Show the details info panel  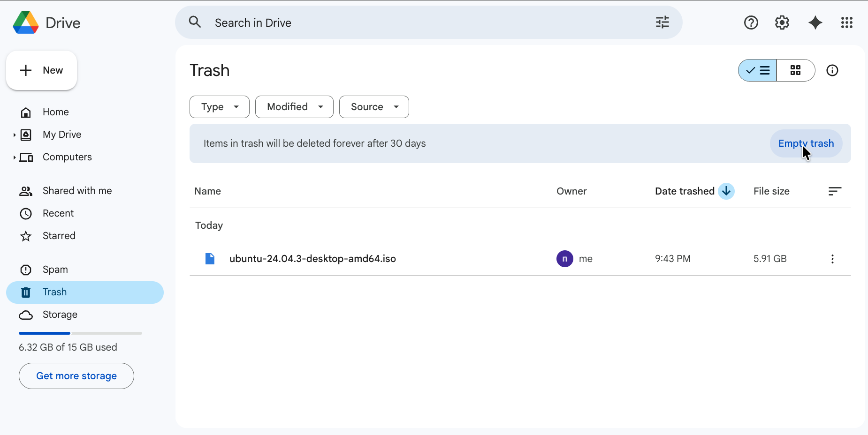pos(832,70)
